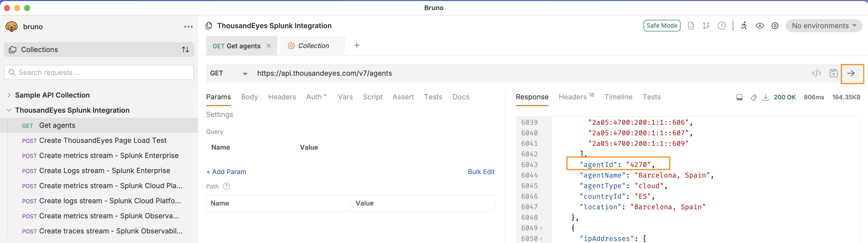Open the generate code icon
This screenshot has width=868, height=243.
816,73
